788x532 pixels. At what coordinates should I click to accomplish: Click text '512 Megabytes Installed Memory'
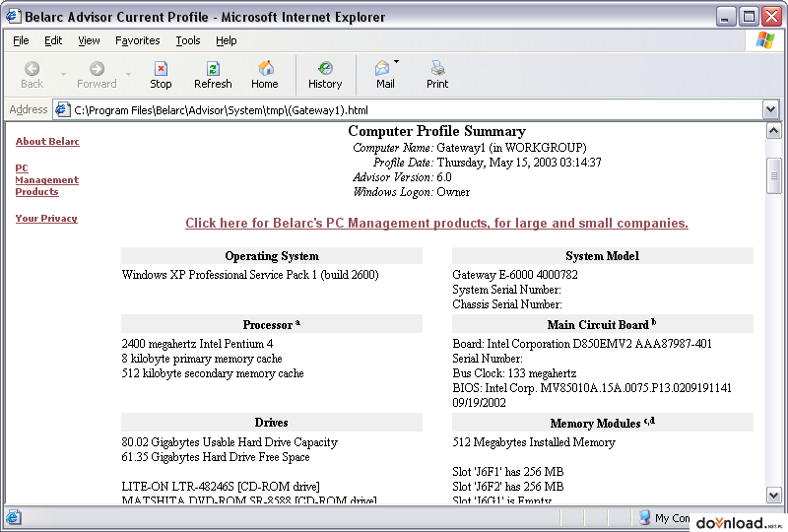point(534,442)
